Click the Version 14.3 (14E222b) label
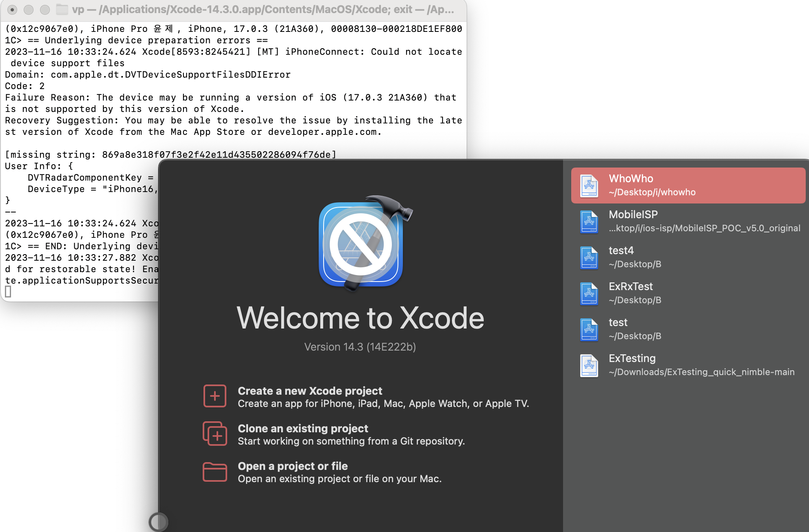Viewport: 809px width, 532px height. click(x=360, y=347)
